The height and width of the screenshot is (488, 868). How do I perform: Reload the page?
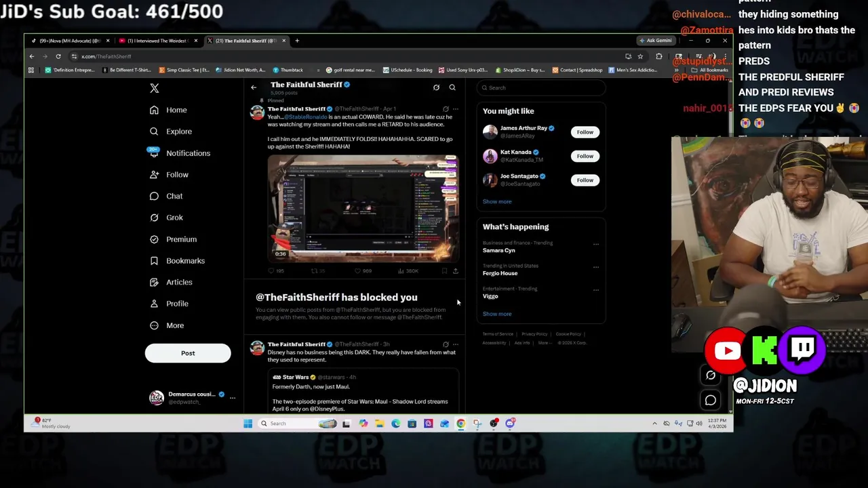[58, 56]
